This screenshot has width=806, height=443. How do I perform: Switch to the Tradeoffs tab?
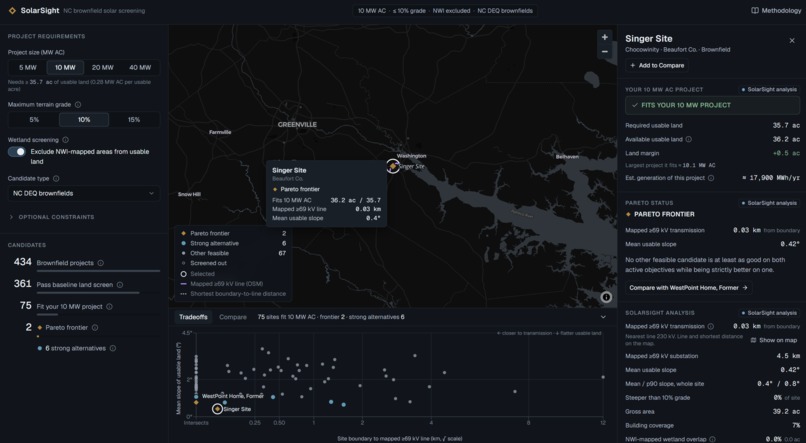193,317
